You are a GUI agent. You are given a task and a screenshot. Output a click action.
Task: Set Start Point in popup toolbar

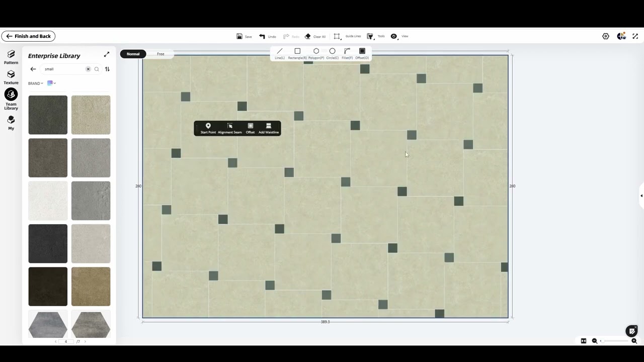pyautogui.click(x=208, y=129)
